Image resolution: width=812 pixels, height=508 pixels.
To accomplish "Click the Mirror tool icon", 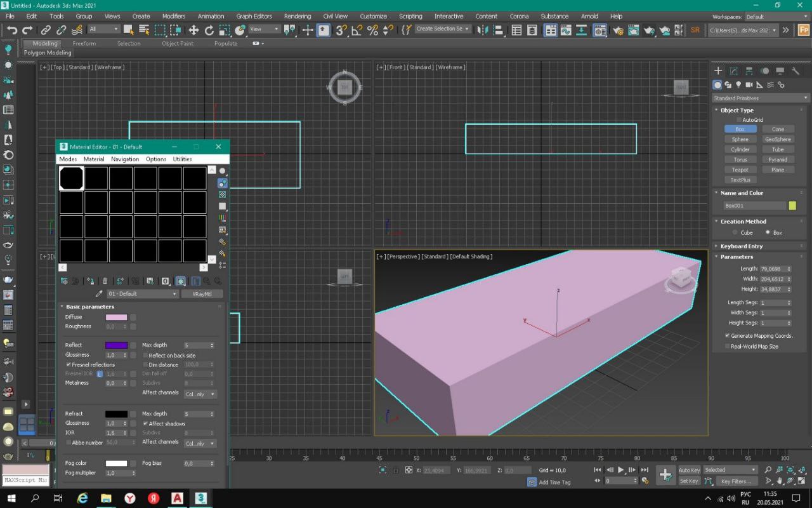I will point(484,30).
